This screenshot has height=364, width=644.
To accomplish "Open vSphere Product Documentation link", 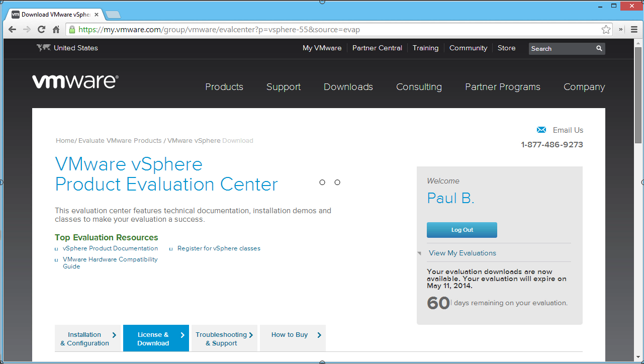I will tap(110, 248).
